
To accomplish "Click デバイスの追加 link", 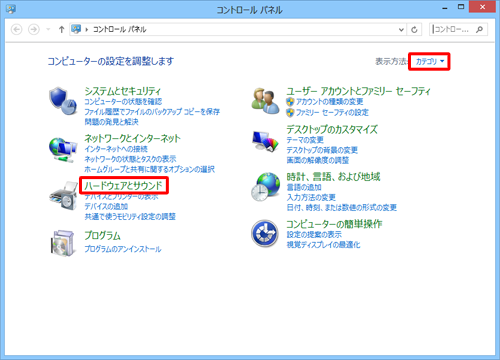I will point(106,206).
